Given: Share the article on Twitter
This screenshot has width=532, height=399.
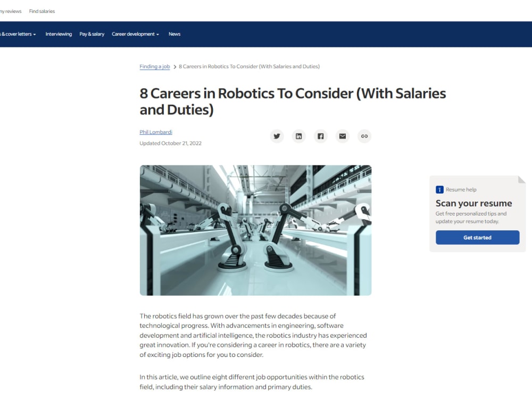Looking at the screenshot, I should pos(277,136).
